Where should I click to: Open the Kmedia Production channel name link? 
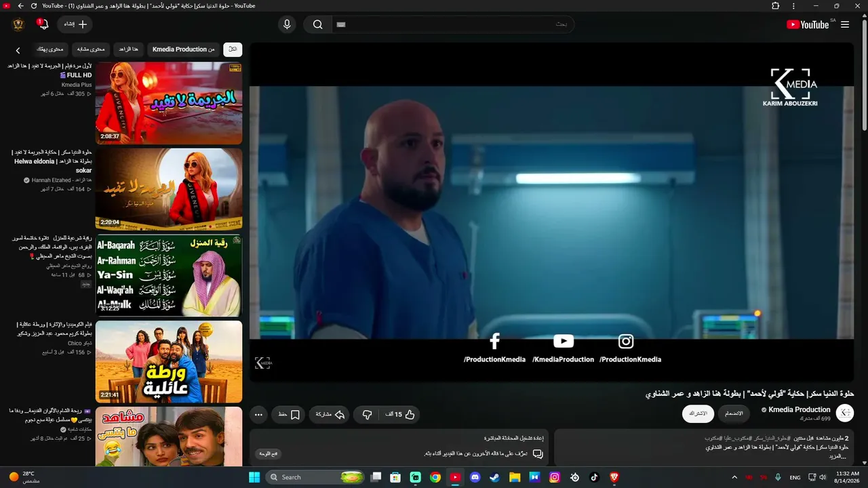click(x=799, y=409)
